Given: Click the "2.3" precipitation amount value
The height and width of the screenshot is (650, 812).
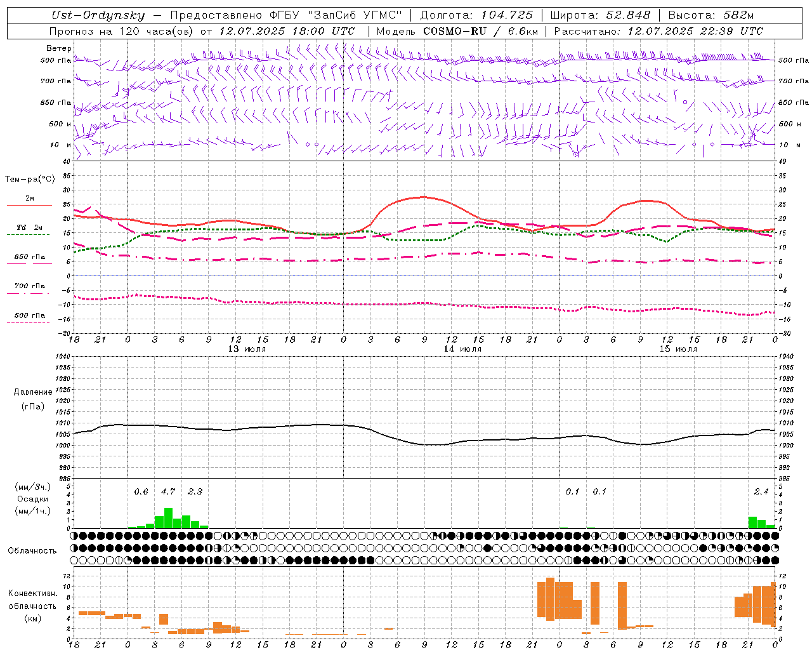Looking at the screenshot, I should point(195,491).
